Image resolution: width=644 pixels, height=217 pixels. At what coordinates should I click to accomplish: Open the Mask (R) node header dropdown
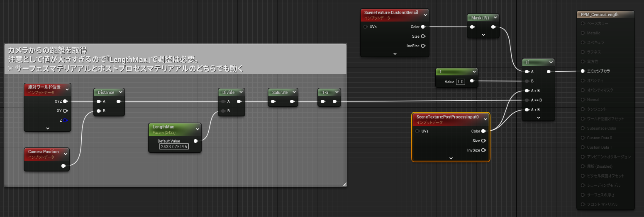(x=495, y=18)
